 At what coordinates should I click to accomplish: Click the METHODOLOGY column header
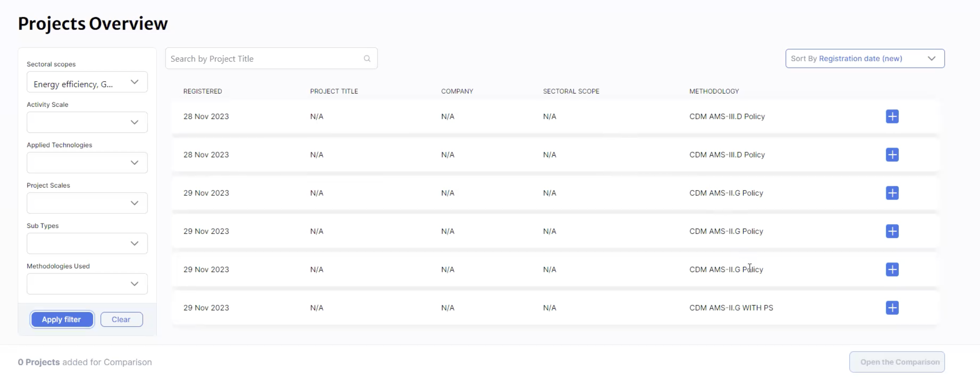pos(714,91)
